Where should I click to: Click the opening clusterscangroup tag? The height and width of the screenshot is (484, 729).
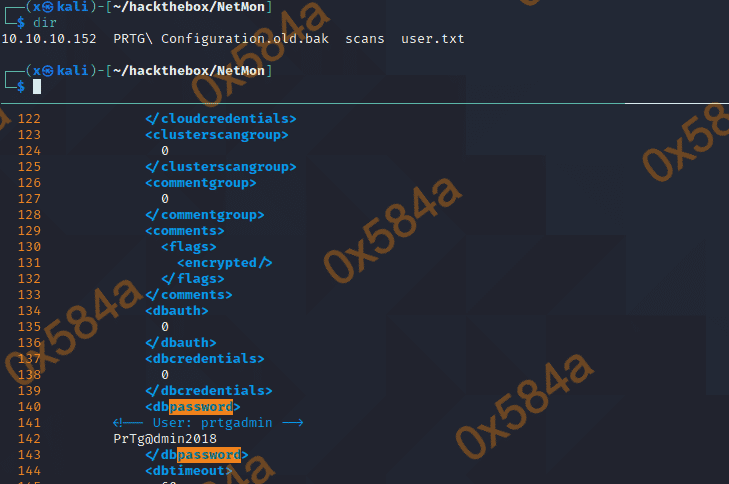click(217, 134)
